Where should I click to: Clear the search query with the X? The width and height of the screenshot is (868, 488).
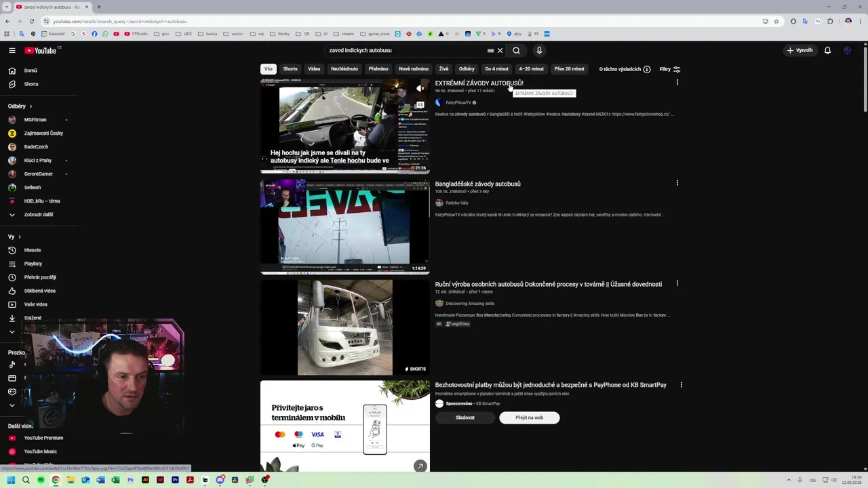(500, 50)
